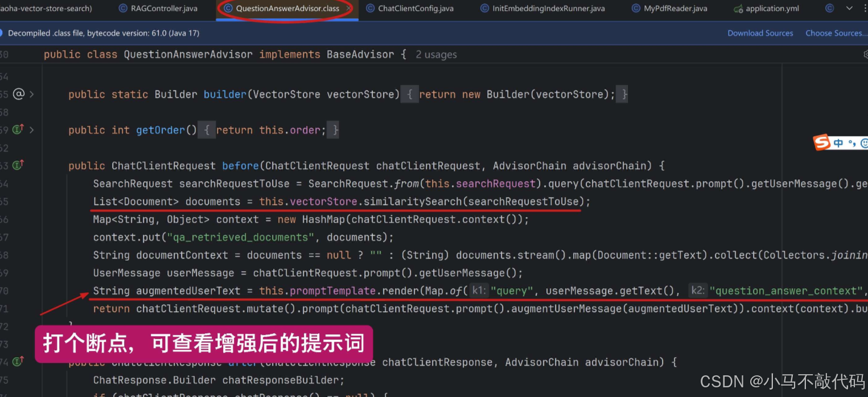Click the 'augmentedUserText' variable declaration

(x=188, y=290)
